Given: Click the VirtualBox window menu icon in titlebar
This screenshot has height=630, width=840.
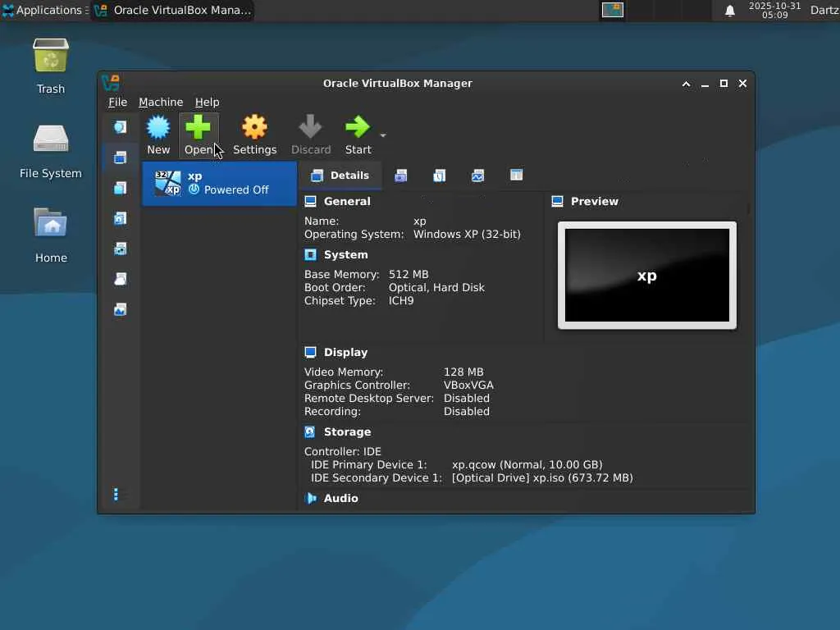Looking at the screenshot, I should [x=111, y=83].
